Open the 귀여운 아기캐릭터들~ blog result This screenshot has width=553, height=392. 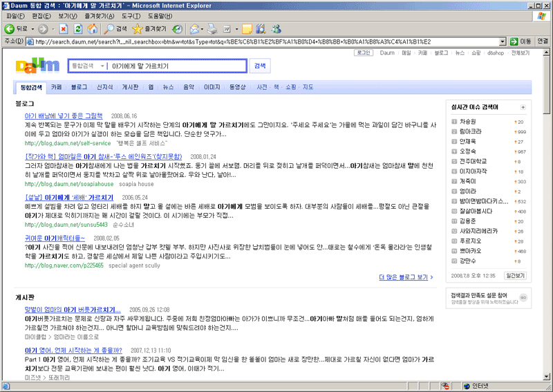pyautogui.click(x=55, y=238)
